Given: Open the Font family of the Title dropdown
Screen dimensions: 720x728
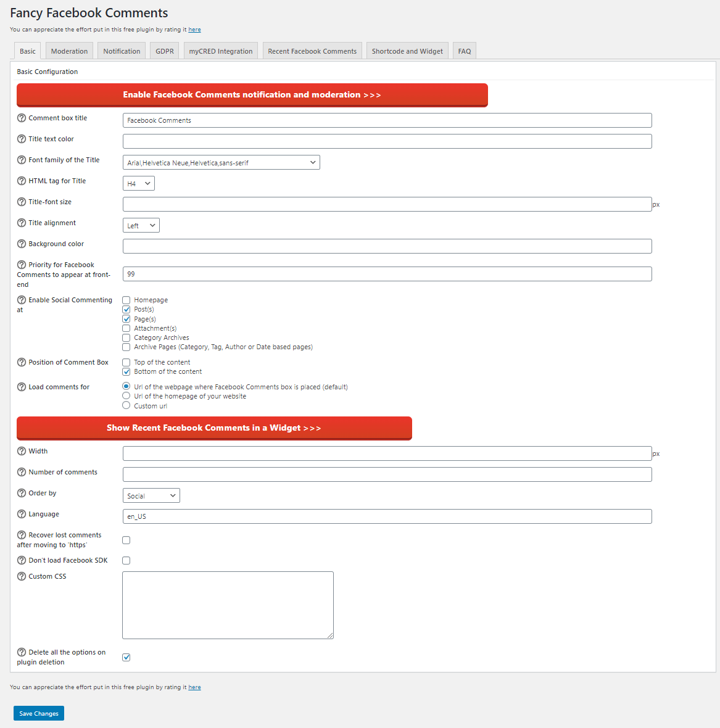Looking at the screenshot, I should pos(221,162).
